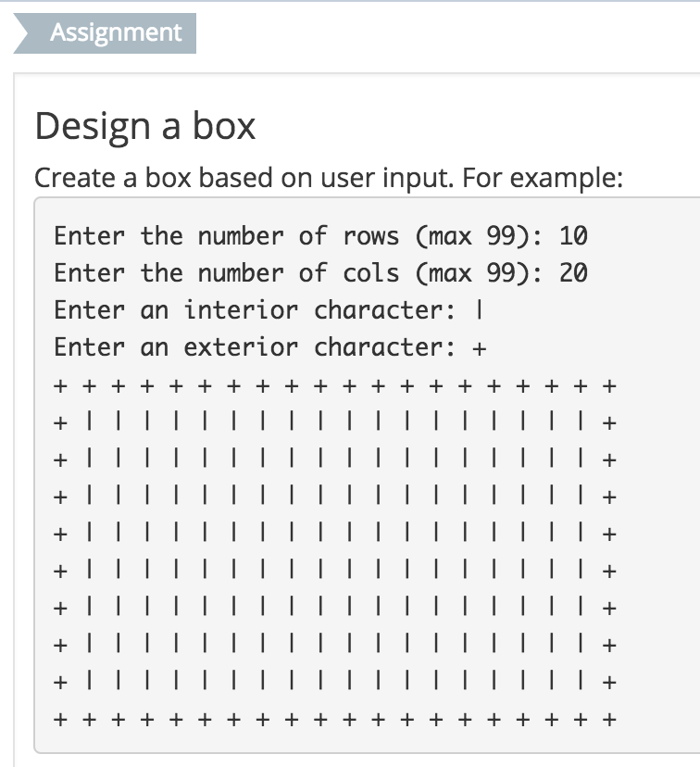Click the cols prompt line with value 20

coord(320,273)
